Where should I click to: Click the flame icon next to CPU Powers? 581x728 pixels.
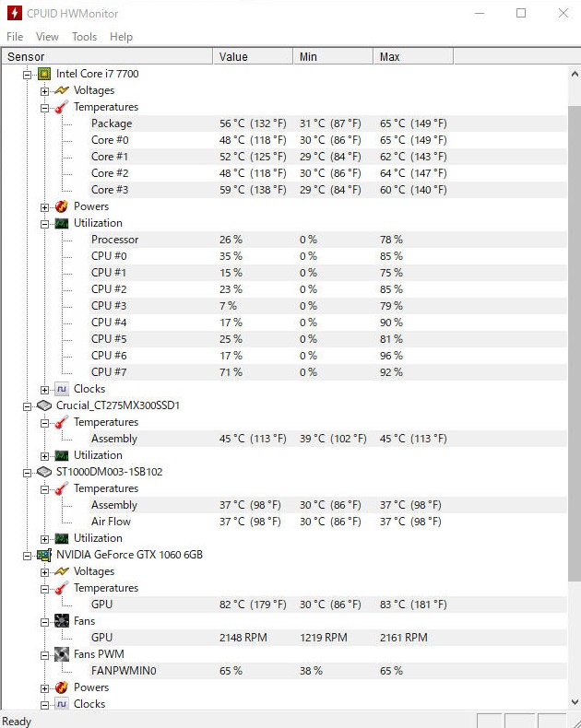62,206
